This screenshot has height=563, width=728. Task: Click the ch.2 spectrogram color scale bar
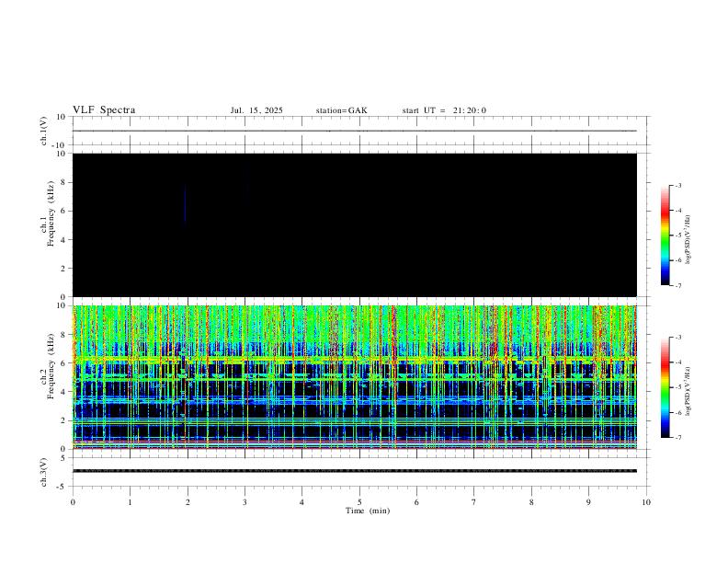(665, 387)
